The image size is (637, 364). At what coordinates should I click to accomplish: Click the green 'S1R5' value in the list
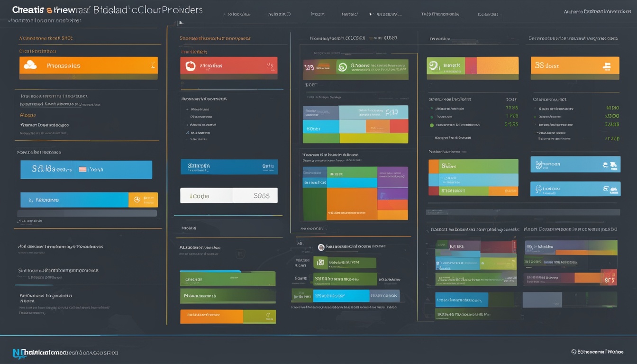511,124
